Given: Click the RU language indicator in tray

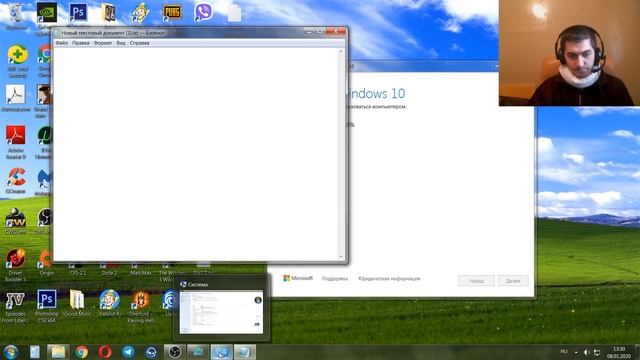Looking at the screenshot, I should coord(564,352).
